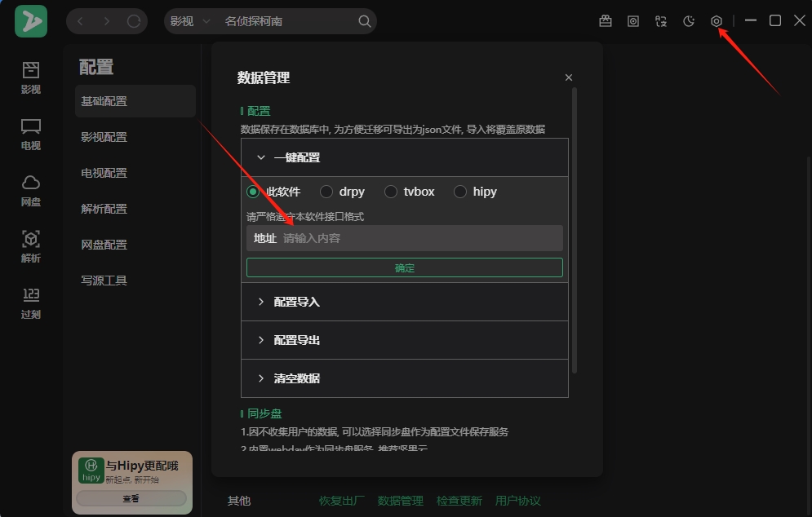Open 影视 in left sidebar
Image resolution: width=812 pixels, height=517 pixels.
pyautogui.click(x=30, y=77)
